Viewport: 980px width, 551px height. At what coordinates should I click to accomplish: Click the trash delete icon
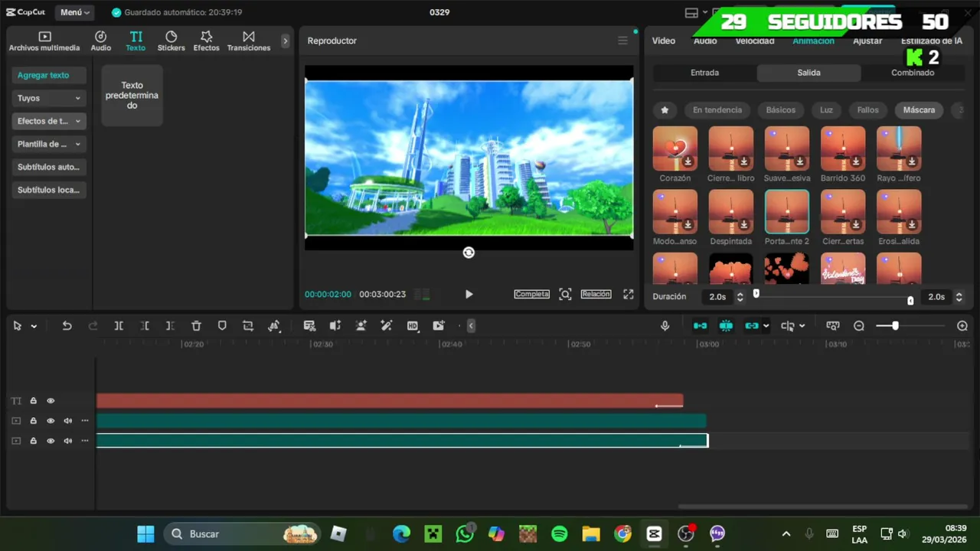coord(196,326)
